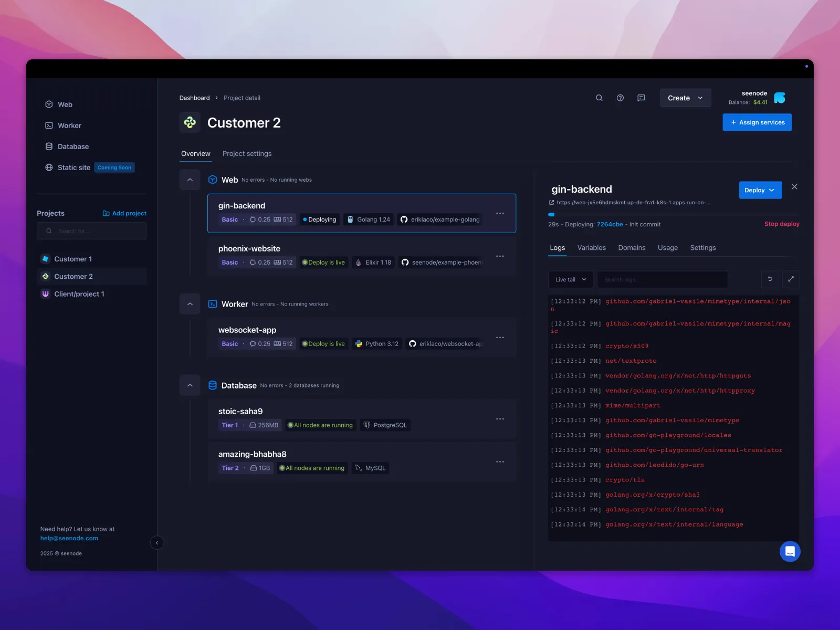Open more options for phoenix-website
840x630 pixels.
[x=500, y=256]
